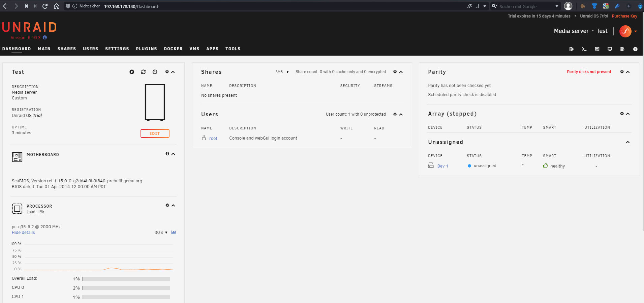This screenshot has height=303, width=644.
Task: Open the VMS tab
Action: point(194,49)
